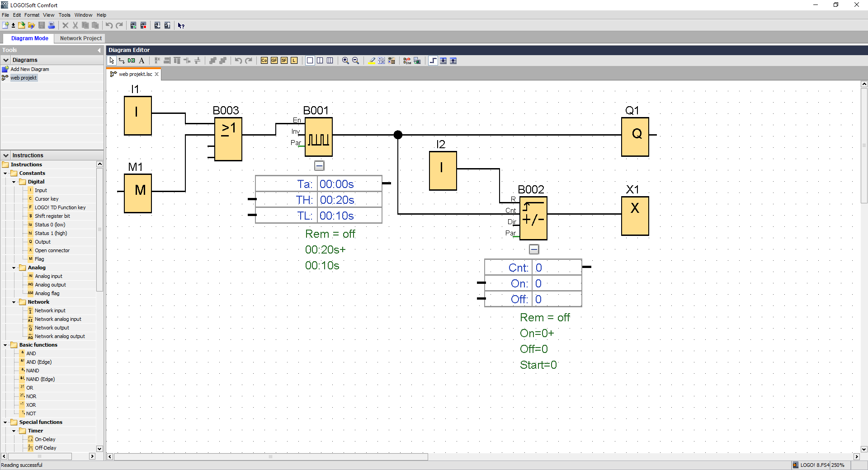Screen dimensions: 868x470
Task: Select the Connect tool in the diagram toolbar
Action: coord(122,61)
